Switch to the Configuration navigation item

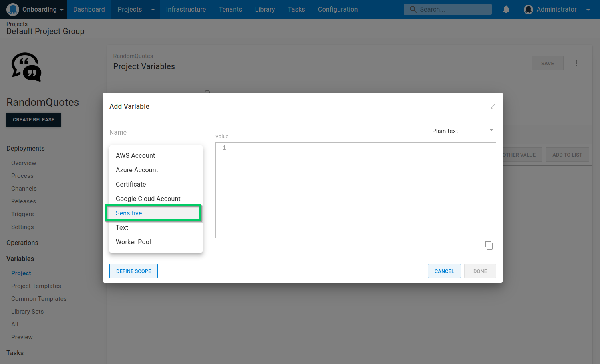click(x=338, y=9)
